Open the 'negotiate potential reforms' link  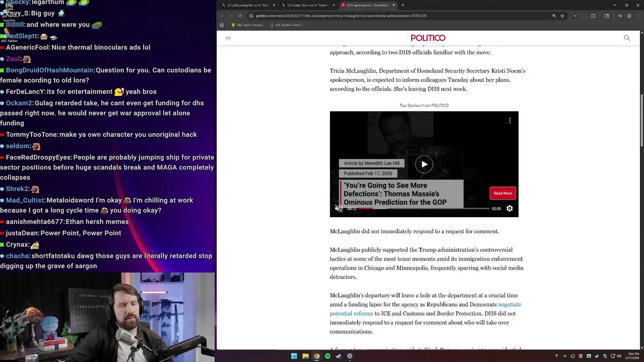[426, 309]
